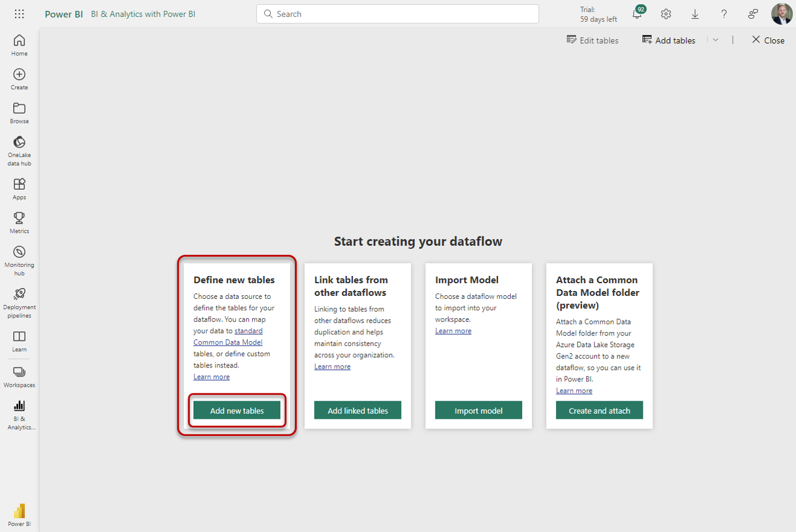Click the Power BI title in header
The height and width of the screenshot is (532, 796).
[x=64, y=14]
